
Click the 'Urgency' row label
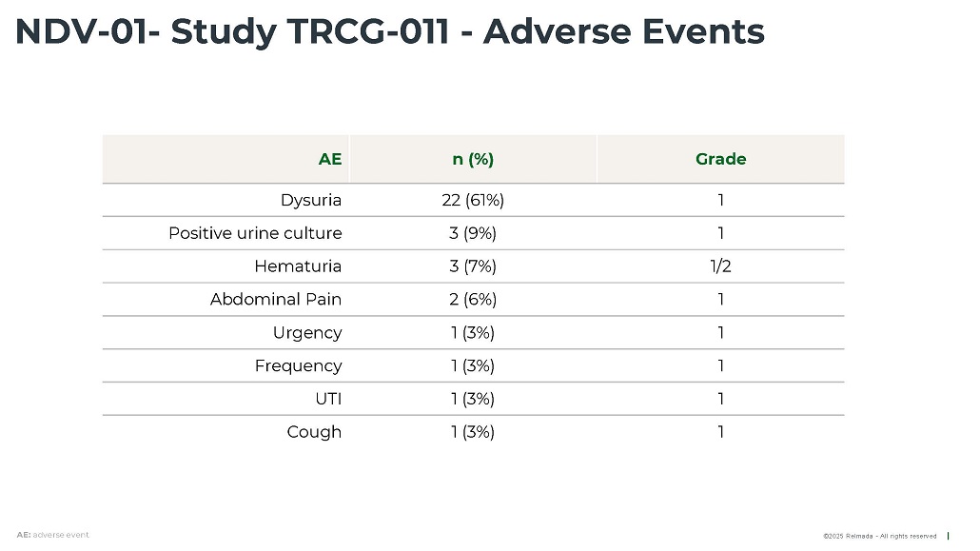tap(307, 333)
